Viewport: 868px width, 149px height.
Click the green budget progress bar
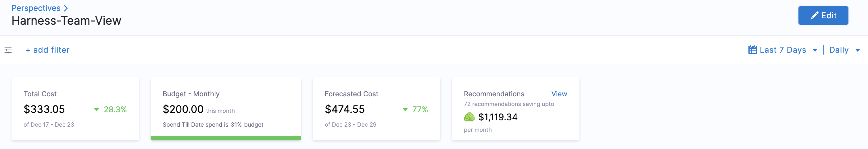pos(226,138)
